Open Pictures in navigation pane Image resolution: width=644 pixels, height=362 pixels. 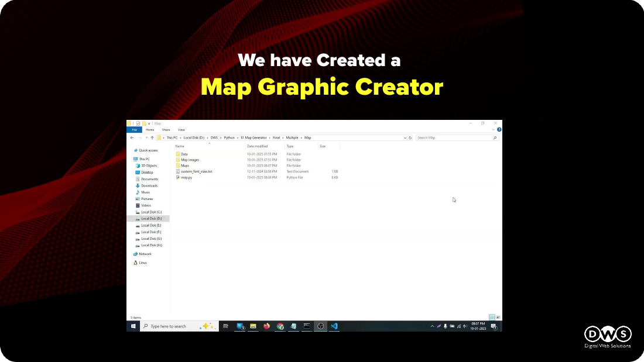pyautogui.click(x=144, y=199)
